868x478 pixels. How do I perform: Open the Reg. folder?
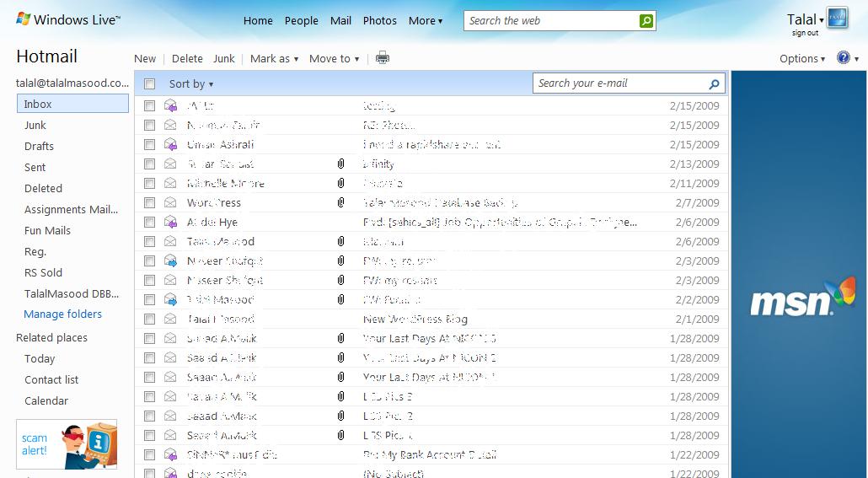pos(35,251)
